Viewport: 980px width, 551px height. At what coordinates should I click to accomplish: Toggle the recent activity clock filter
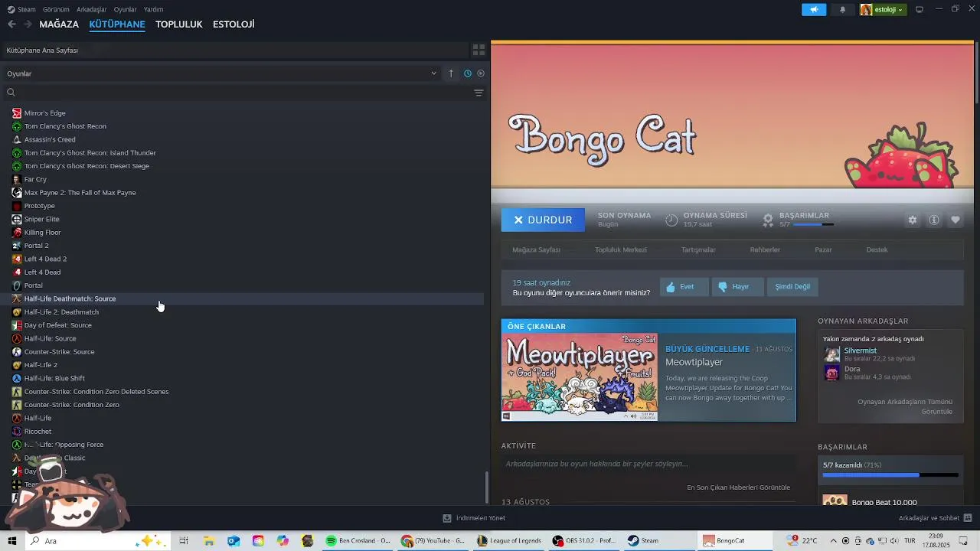pos(468,73)
